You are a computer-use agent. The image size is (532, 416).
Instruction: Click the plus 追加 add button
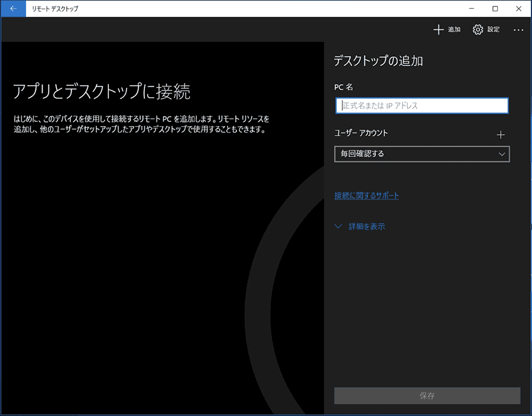[446, 30]
